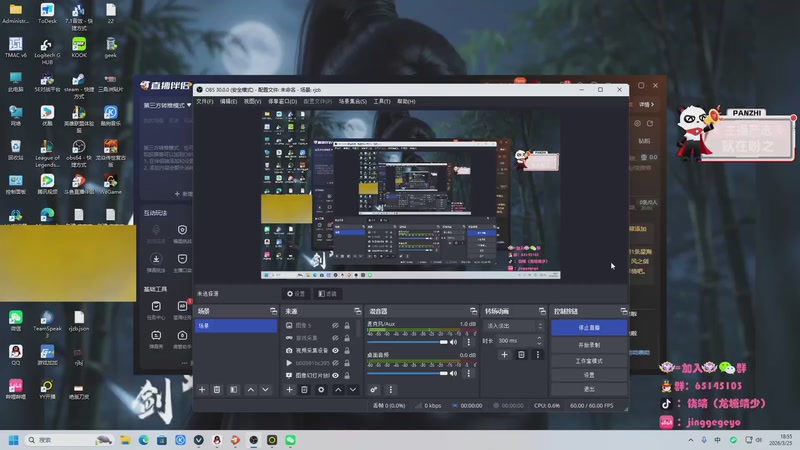Pop out the 转场动画 dock panel
The height and width of the screenshot is (450, 800).
[x=542, y=311]
